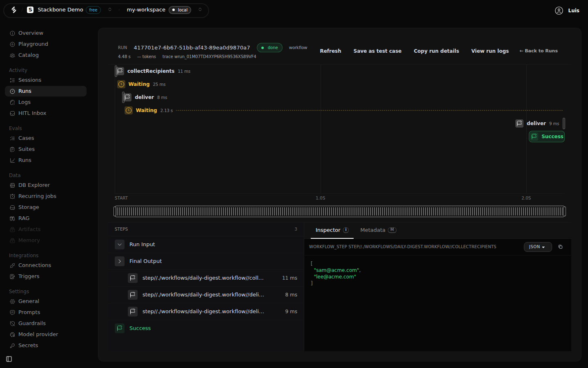Open Runs under Evals
The height and width of the screenshot is (368, 588).
tap(46, 160)
